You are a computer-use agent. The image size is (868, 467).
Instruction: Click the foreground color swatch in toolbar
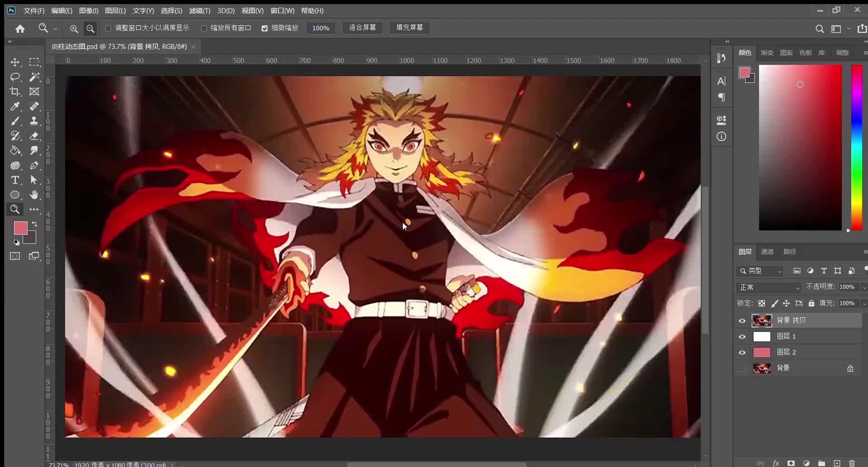(x=20, y=228)
